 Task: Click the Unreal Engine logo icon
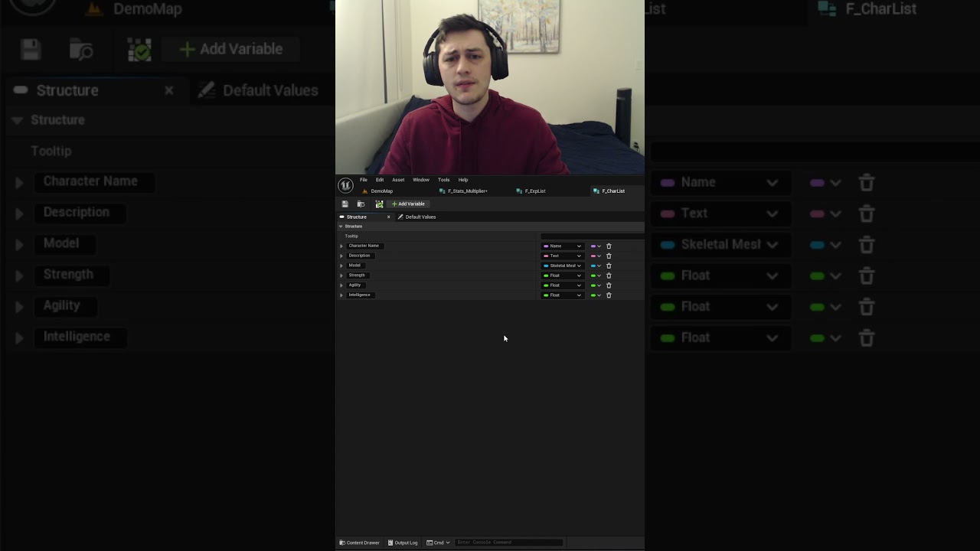pyautogui.click(x=345, y=185)
